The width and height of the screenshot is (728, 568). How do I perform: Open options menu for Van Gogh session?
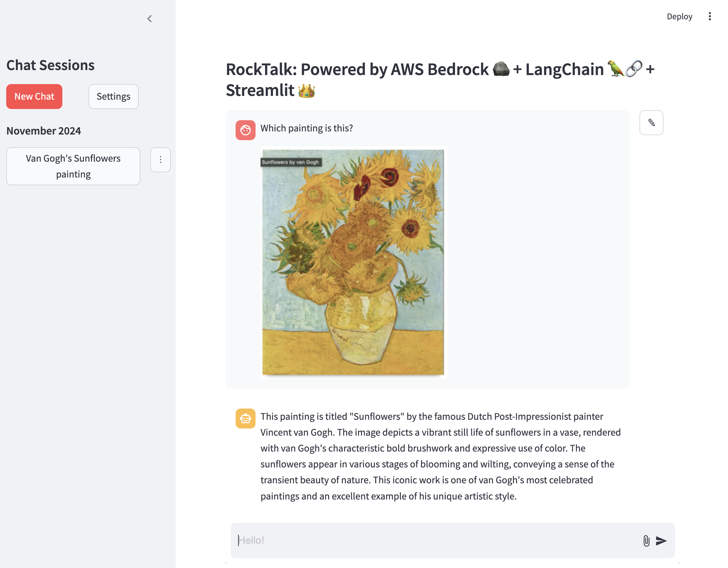click(x=160, y=160)
